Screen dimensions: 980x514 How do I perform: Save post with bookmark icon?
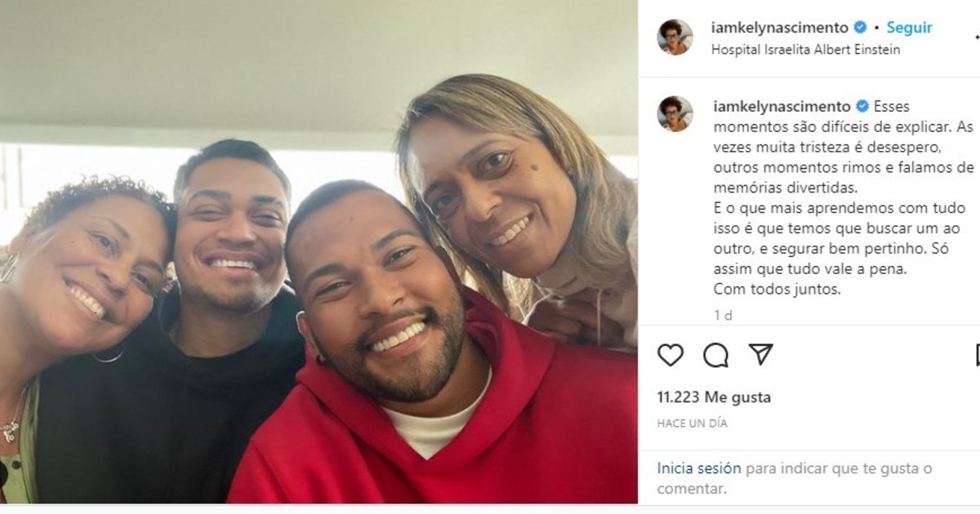pyautogui.click(x=977, y=355)
